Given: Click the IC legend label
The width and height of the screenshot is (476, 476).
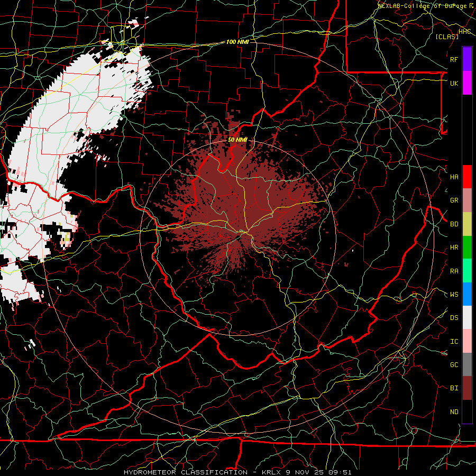Looking at the screenshot, I should (x=454, y=341).
